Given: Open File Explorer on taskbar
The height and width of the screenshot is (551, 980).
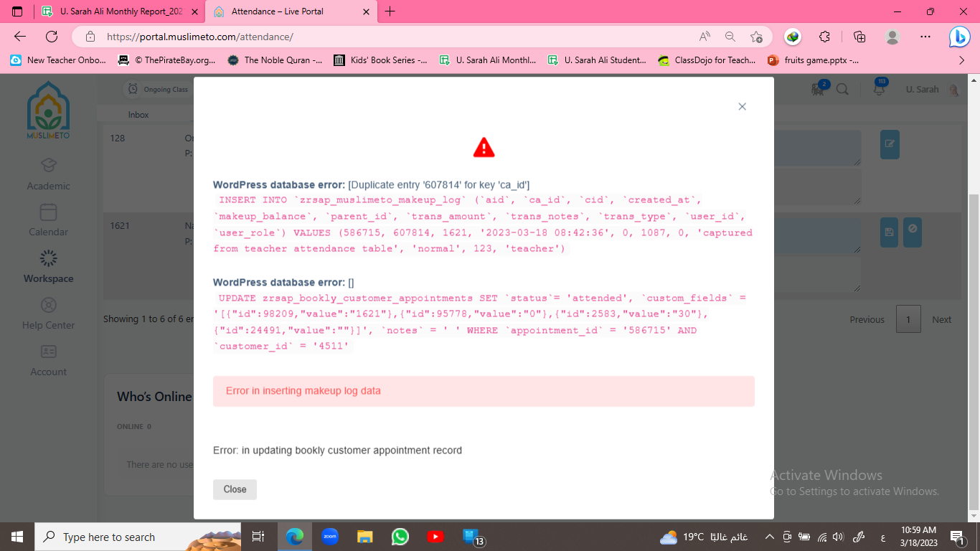Looking at the screenshot, I should (x=365, y=537).
